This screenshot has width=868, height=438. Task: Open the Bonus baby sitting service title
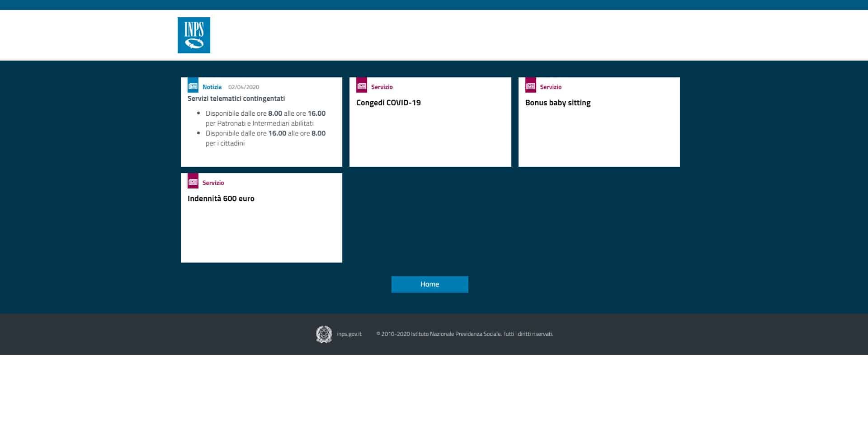[x=557, y=103]
